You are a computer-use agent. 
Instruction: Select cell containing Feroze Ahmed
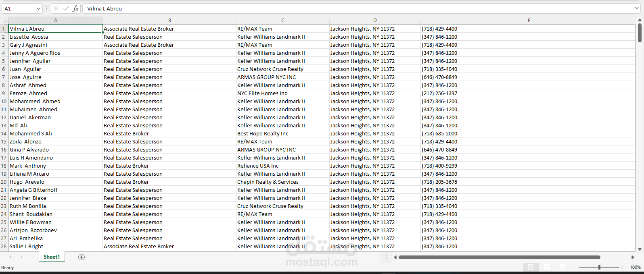tap(56, 93)
